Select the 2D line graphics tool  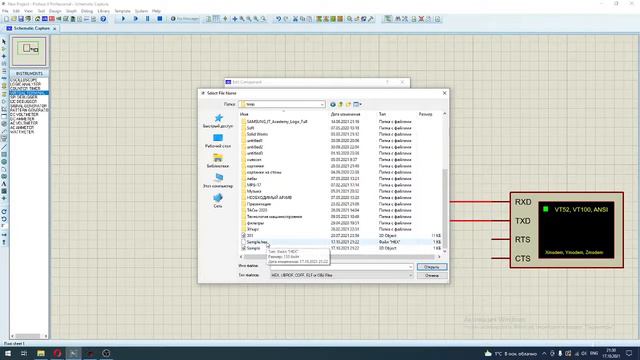4,147
